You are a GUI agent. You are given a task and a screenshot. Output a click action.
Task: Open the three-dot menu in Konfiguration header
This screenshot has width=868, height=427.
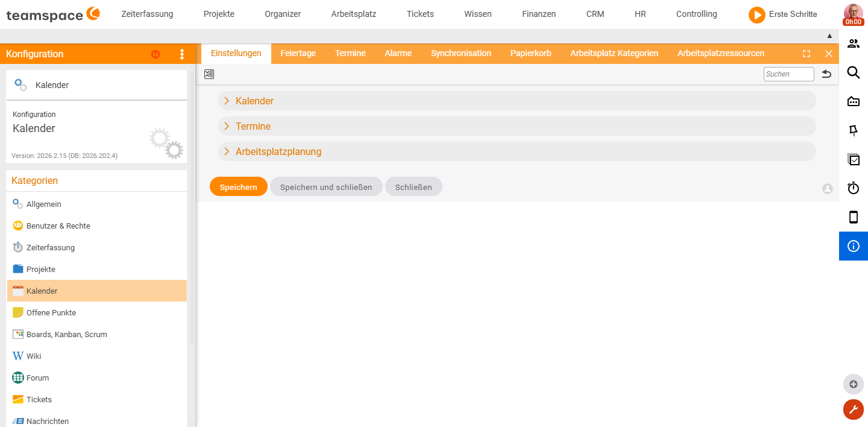[x=182, y=54]
